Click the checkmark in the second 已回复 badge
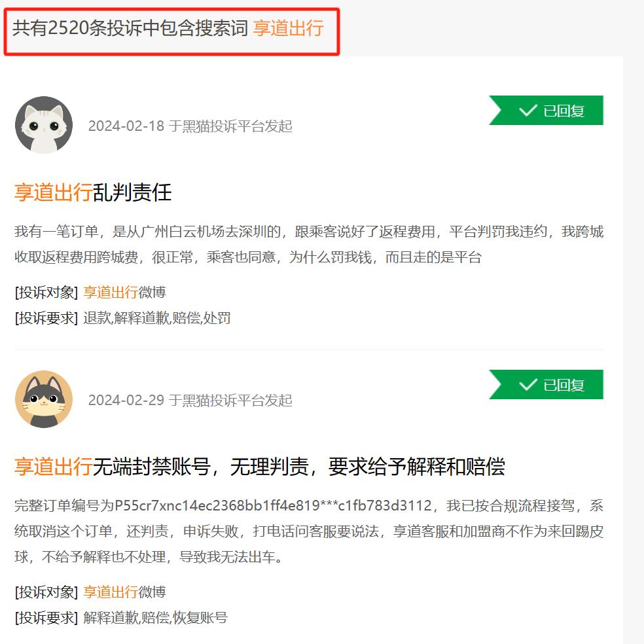644x644 pixels. pyautogui.click(x=528, y=385)
